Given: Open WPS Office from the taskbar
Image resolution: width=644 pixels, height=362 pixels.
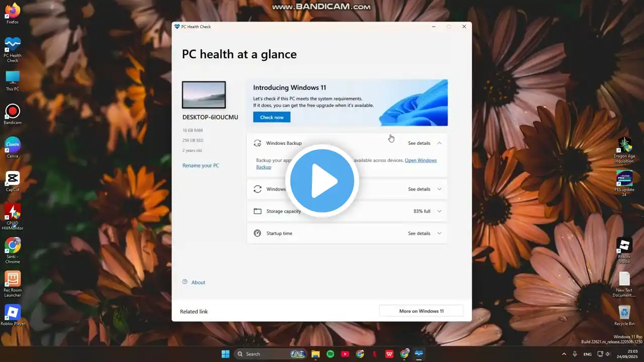Looking at the screenshot, I should click(389, 354).
